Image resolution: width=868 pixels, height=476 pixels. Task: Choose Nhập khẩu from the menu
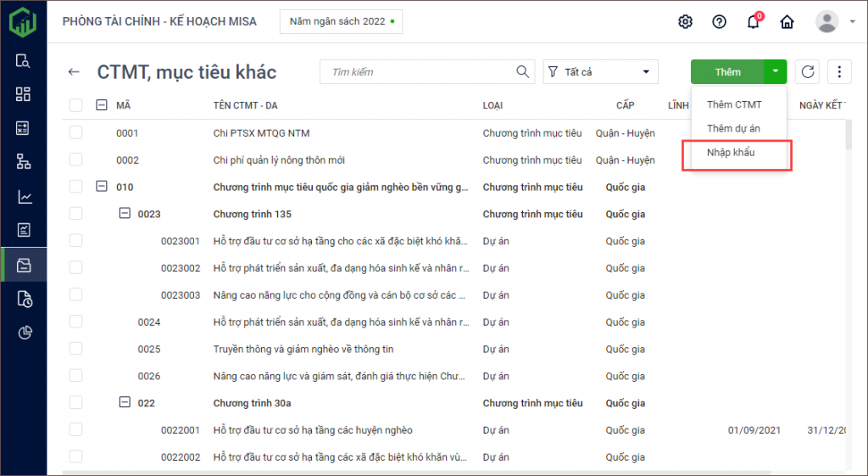point(731,153)
